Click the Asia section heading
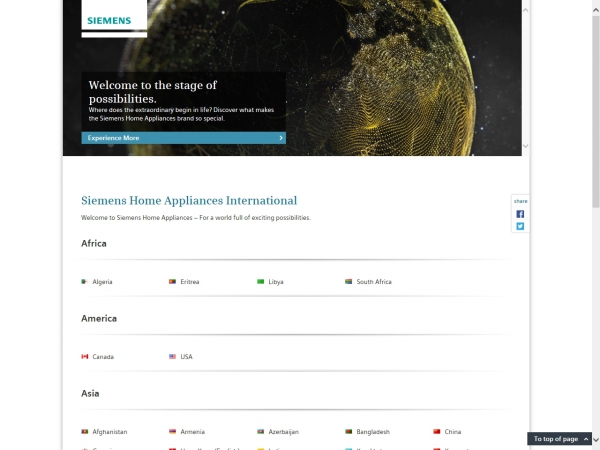The image size is (600, 450). pyautogui.click(x=90, y=393)
